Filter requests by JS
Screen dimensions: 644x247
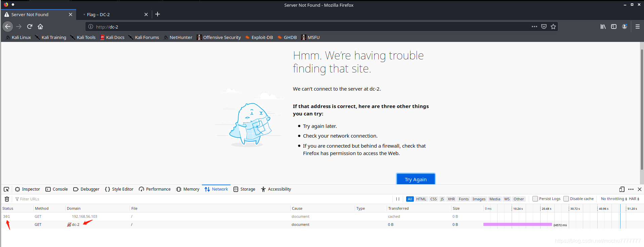(442, 199)
